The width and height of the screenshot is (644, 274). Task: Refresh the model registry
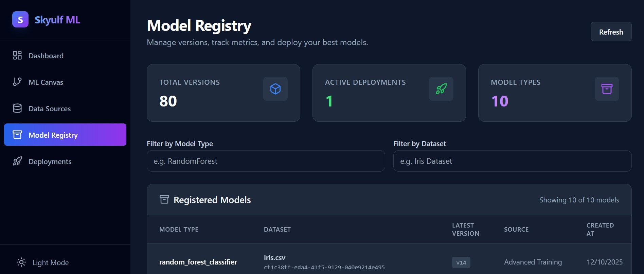pos(611,32)
